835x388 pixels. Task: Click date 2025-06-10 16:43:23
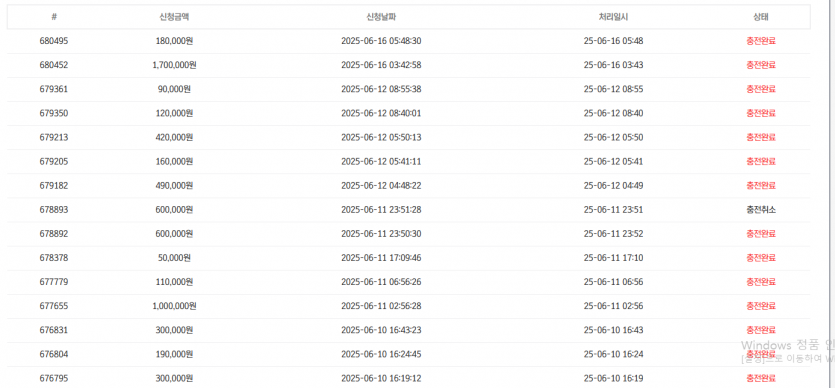pos(381,330)
